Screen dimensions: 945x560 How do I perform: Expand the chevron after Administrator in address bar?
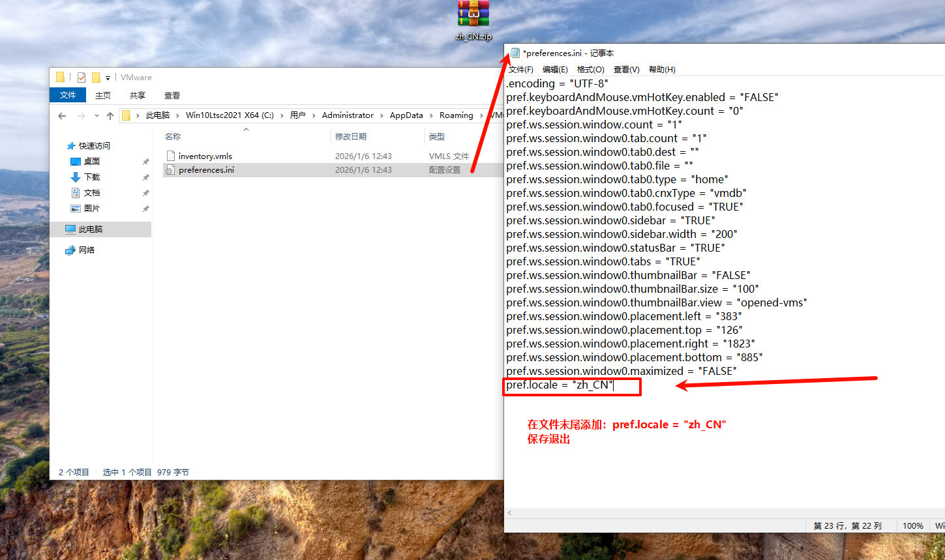tap(382, 115)
